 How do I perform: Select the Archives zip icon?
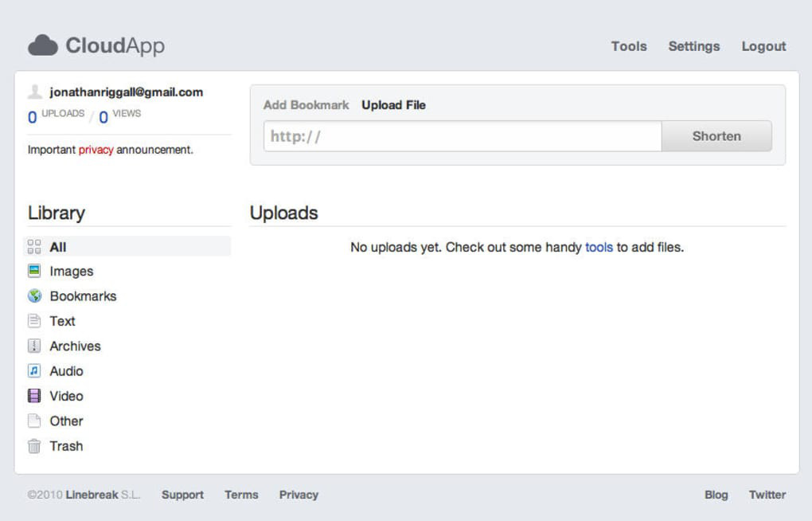[x=34, y=346]
